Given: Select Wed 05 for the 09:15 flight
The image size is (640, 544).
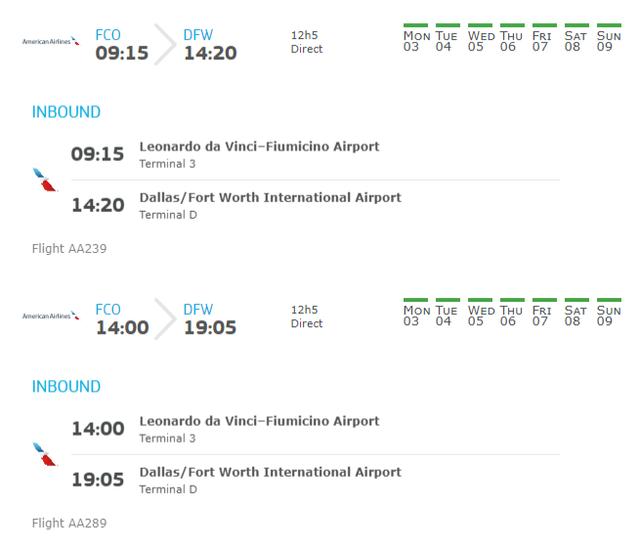Looking at the screenshot, I should (481, 38).
